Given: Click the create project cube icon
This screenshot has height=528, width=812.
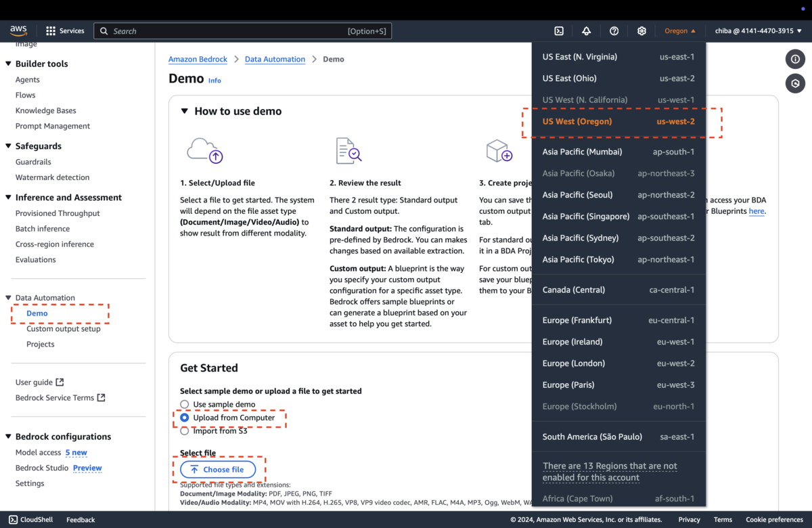Looking at the screenshot, I should [x=499, y=150].
